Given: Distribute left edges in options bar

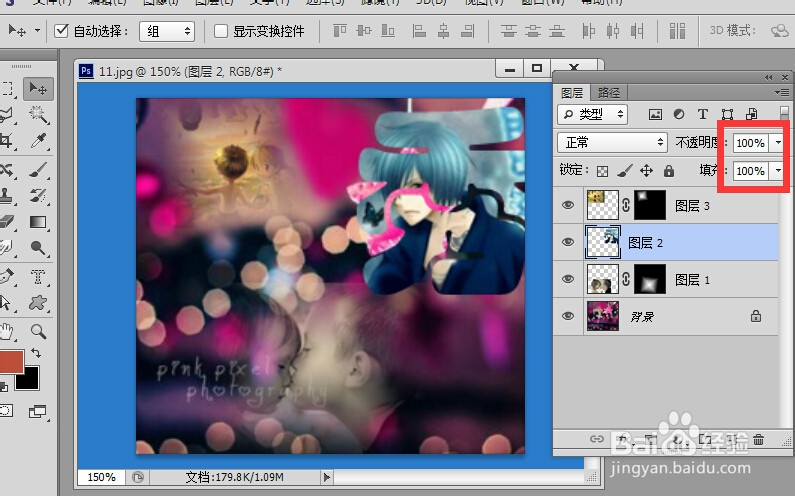Looking at the screenshot, I should pyautogui.click(x=588, y=31).
